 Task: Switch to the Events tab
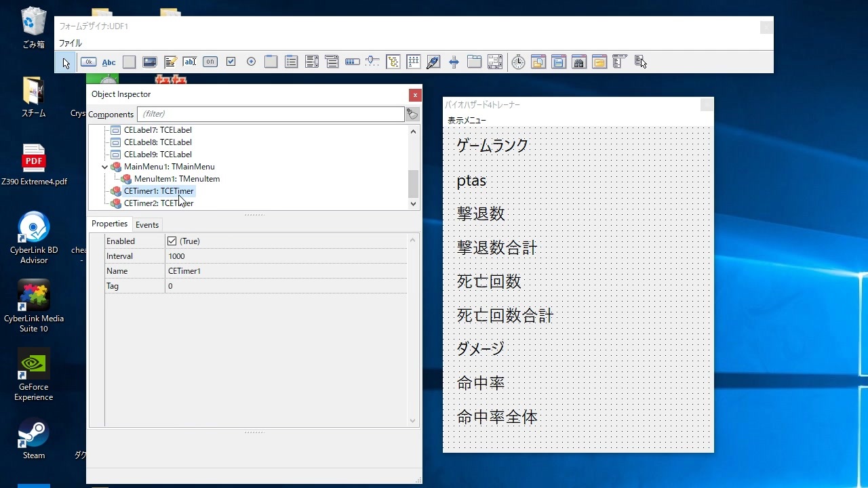click(147, 225)
